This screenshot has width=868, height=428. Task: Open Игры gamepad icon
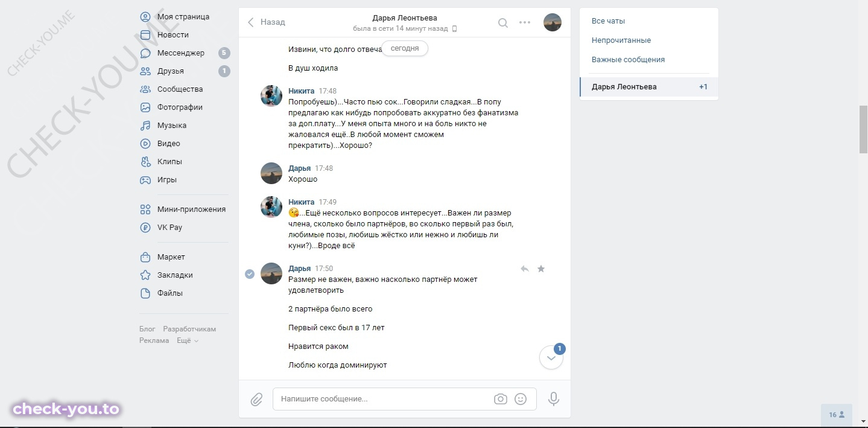(x=145, y=180)
